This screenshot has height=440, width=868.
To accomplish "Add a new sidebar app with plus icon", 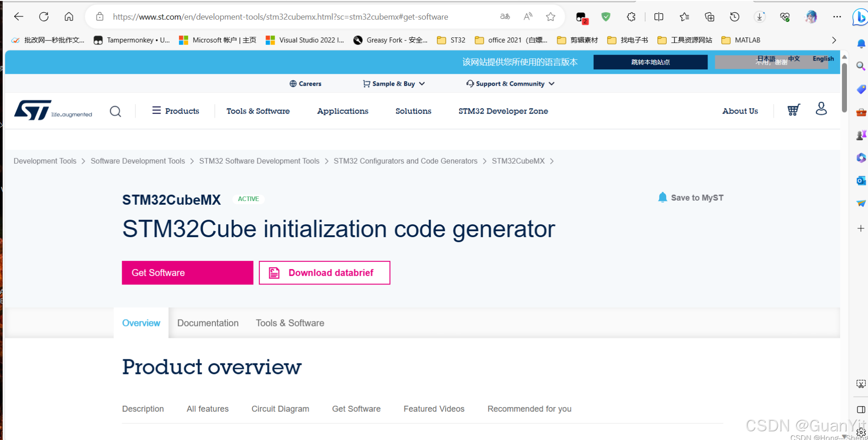I will pyautogui.click(x=861, y=228).
